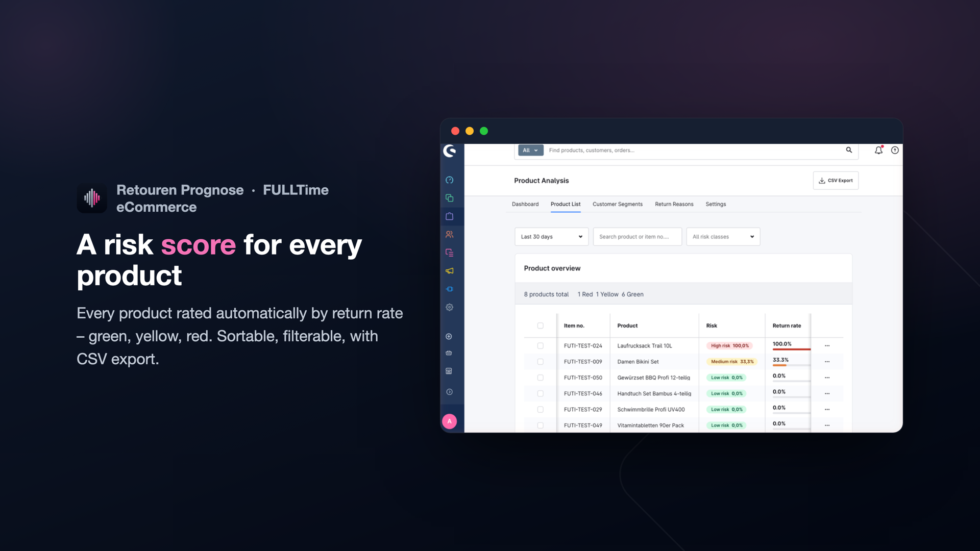Select the Product List tab
The width and height of the screenshot is (980, 551).
pos(565,204)
